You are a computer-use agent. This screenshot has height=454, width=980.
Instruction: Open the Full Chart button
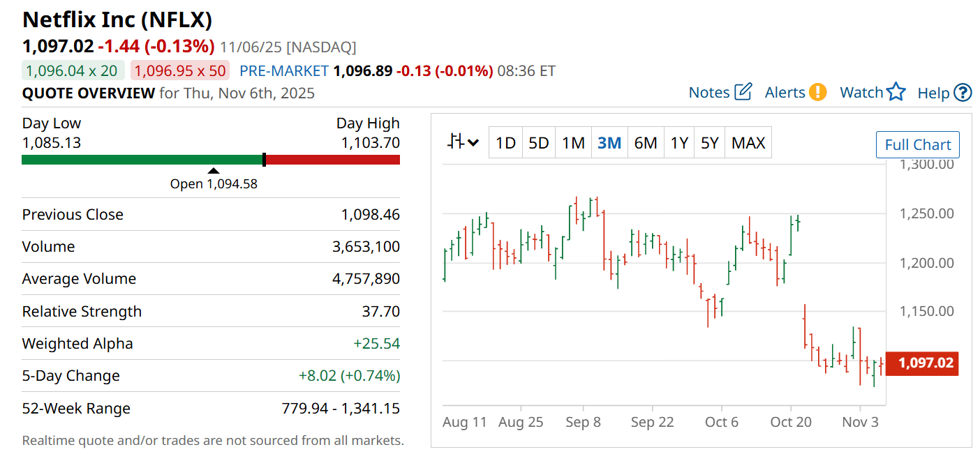click(917, 145)
